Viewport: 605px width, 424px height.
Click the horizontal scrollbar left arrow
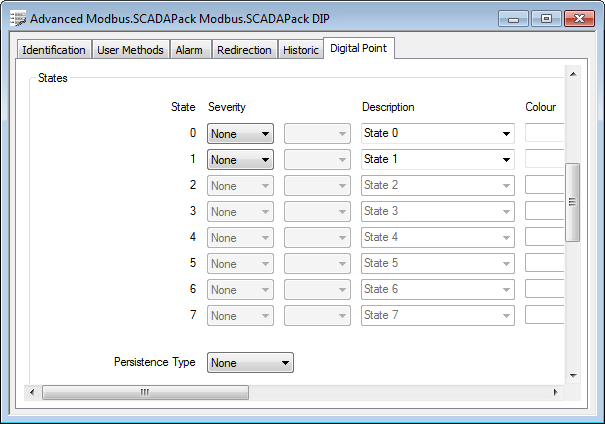pos(32,392)
